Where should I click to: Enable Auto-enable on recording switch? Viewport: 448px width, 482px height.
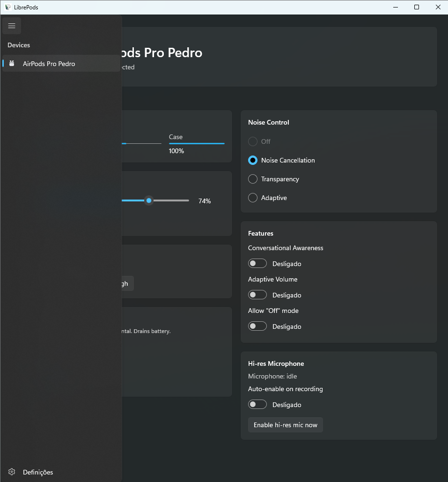click(x=257, y=404)
